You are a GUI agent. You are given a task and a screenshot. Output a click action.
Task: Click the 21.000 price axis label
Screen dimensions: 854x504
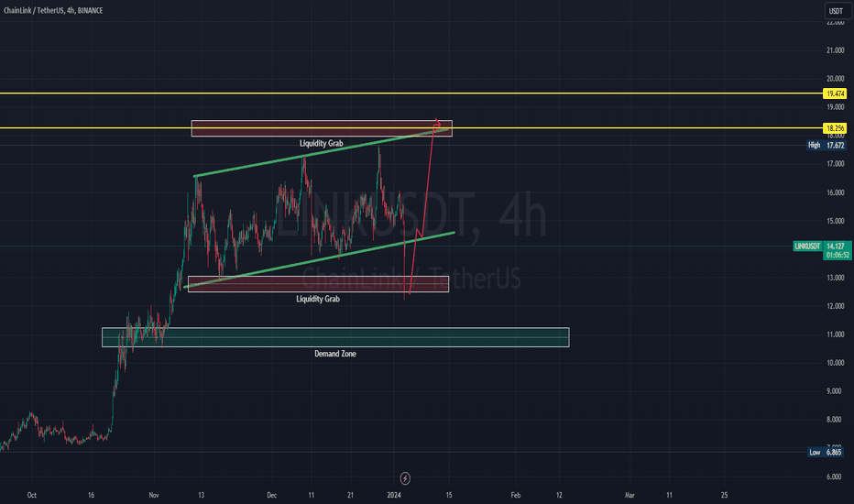click(x=836, y=50)
